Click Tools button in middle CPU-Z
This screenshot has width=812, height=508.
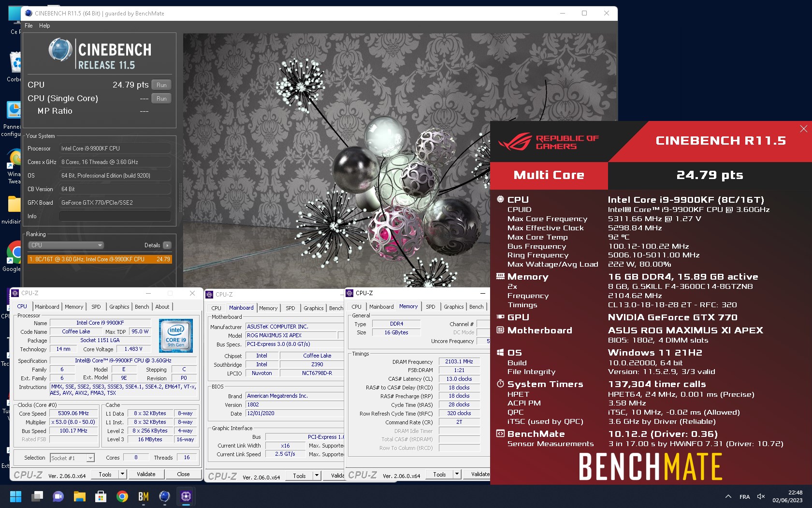click(x=299, y=476)
